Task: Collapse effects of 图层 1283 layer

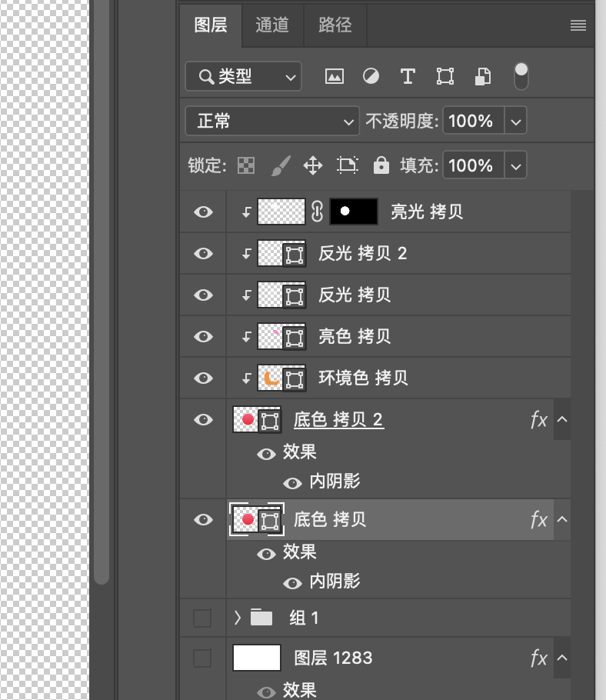Action: pos(562,658)
